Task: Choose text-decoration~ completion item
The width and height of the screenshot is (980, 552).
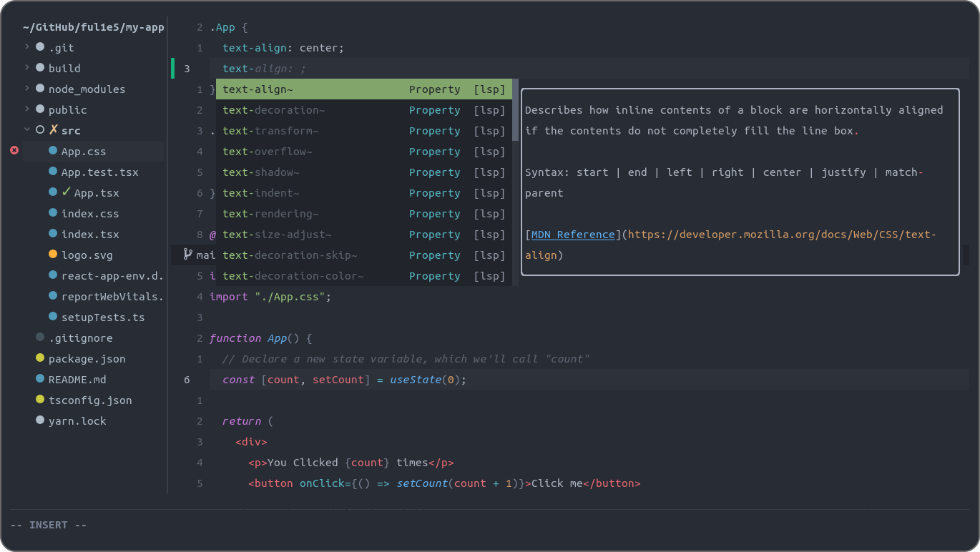Action: (x=364, y=110)
